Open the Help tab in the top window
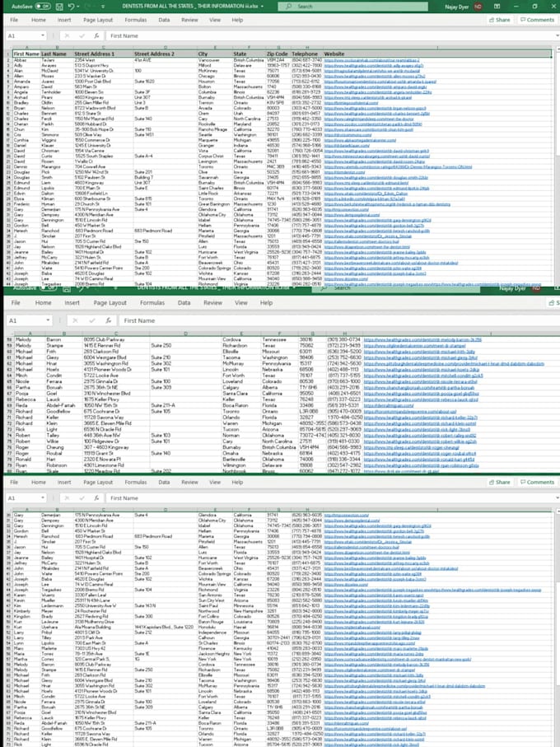This screenshot has height=747, width=560. 237,20
